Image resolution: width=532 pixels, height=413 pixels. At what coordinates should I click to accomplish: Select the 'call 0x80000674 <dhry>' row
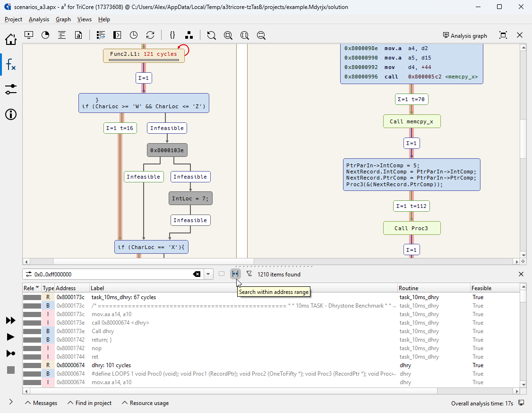coord(271,322)
